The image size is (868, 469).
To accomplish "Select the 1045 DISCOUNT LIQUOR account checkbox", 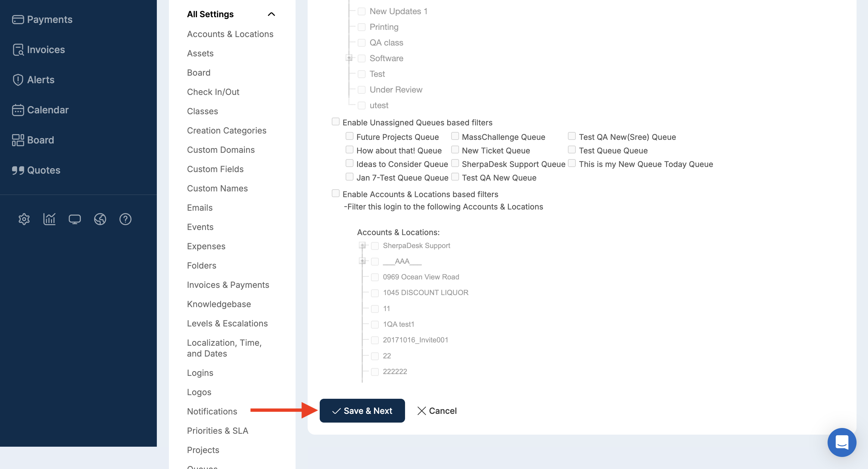I will 375,293.
